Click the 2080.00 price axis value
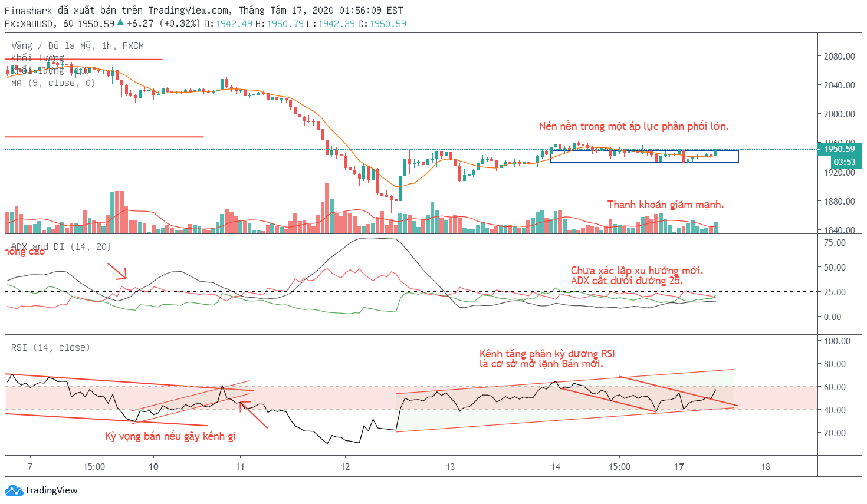 [839, 56]
